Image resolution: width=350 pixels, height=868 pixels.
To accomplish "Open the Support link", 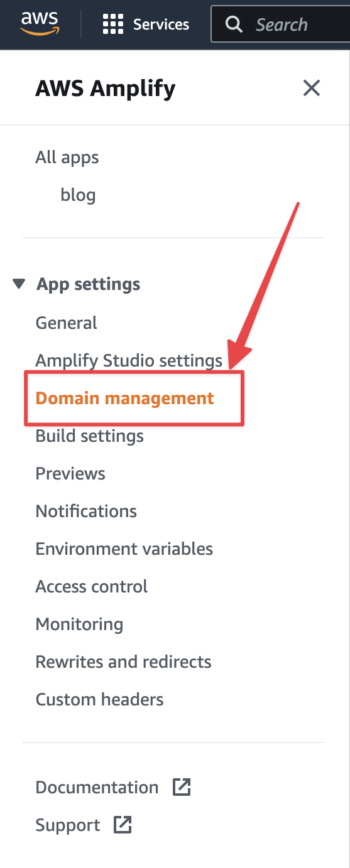I will click(68, 825).
